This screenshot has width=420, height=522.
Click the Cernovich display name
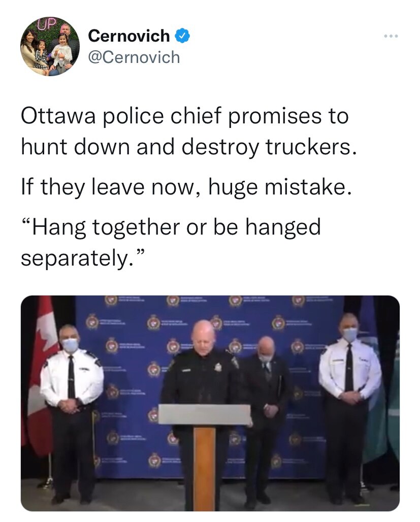pyautogui.click(x=129, y=36)
